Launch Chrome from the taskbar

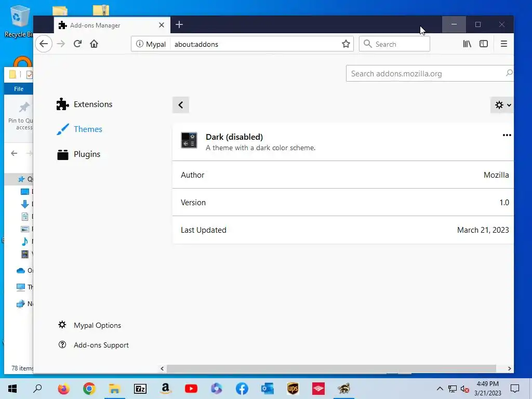pyautogui.click(x=89, y=389)
